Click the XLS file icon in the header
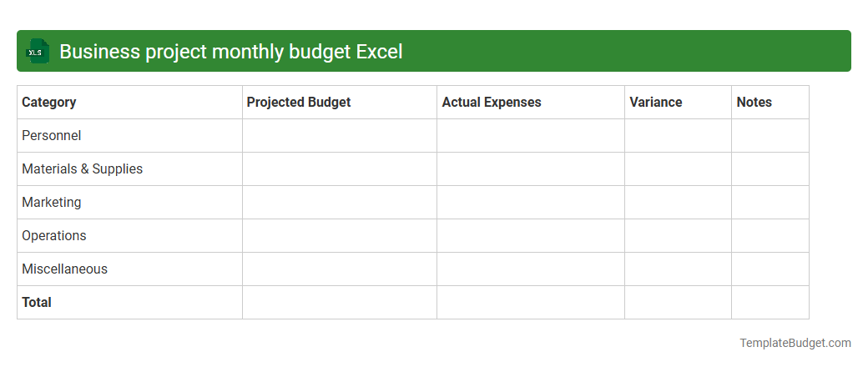The width and height of the screenshot is (868, 367). pos(37,51)
